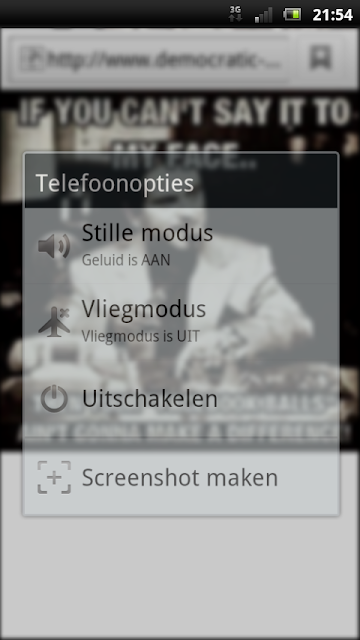
Task: Tap the browser URL address field
Action: point(149,58)
